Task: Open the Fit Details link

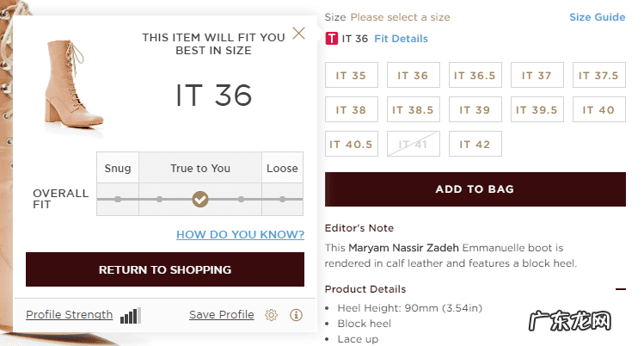Action: (x=401, y=39)
